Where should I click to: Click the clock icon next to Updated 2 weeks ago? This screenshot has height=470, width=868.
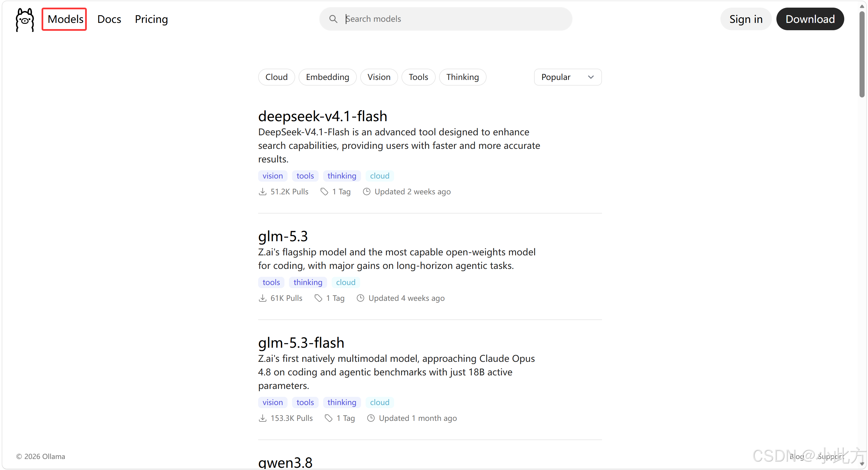click(367, 192)
